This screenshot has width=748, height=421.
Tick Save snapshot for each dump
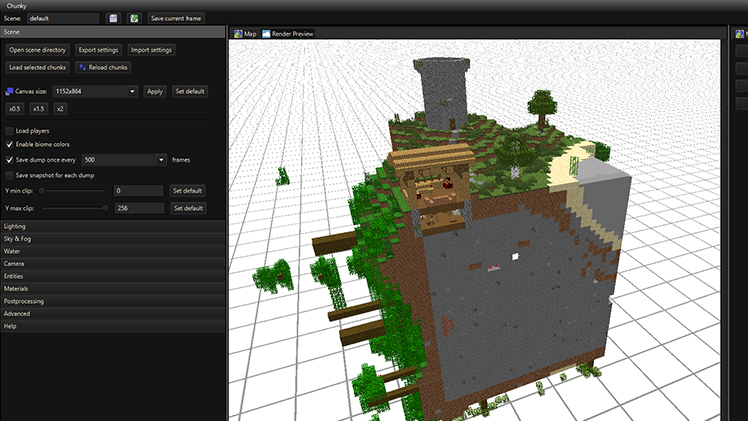click(x=10, y=176)
